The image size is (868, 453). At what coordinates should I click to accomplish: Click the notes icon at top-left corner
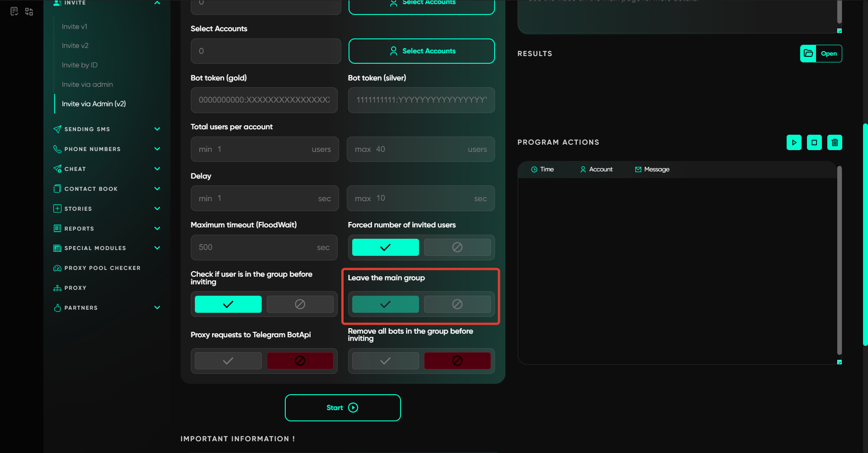[14, 11]
